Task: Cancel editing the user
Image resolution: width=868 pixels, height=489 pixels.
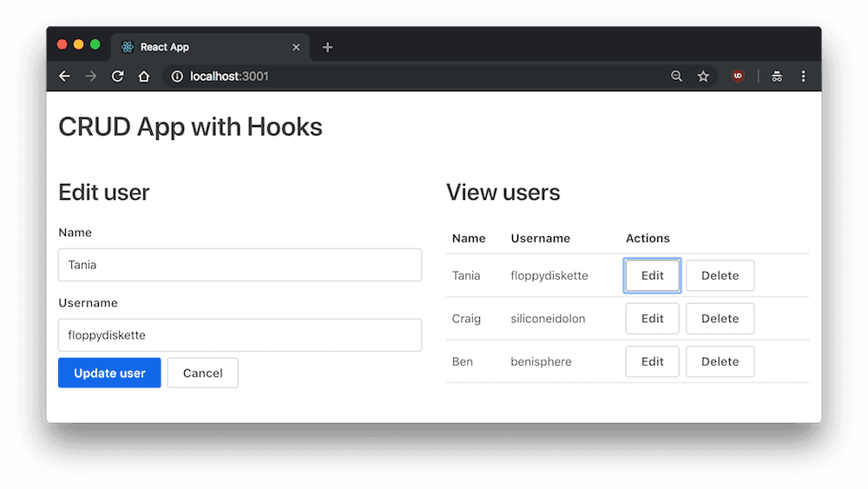Action: pyautogui.click(x=202, y=373)
